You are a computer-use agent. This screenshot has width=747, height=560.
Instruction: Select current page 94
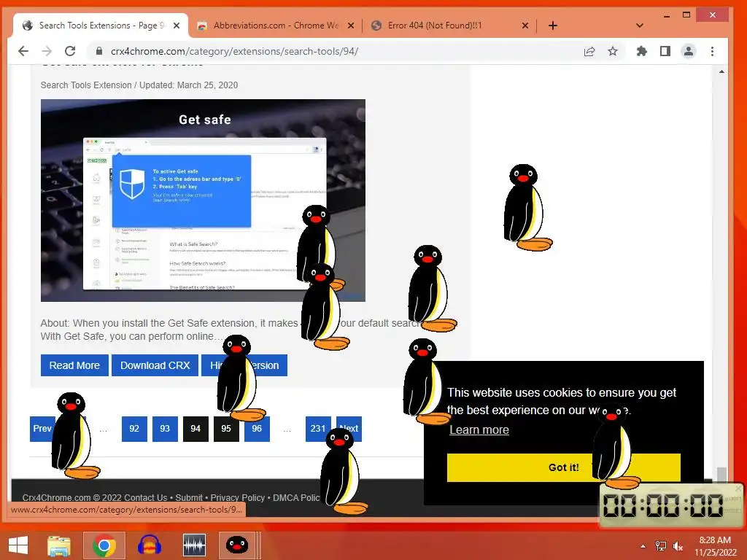(x=196, y=429)
